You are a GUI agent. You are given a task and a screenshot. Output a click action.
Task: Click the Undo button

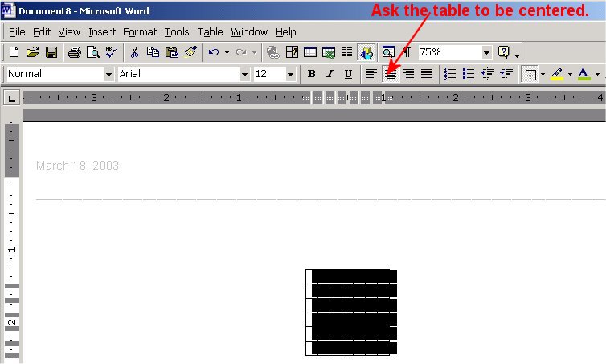(213, 52)
